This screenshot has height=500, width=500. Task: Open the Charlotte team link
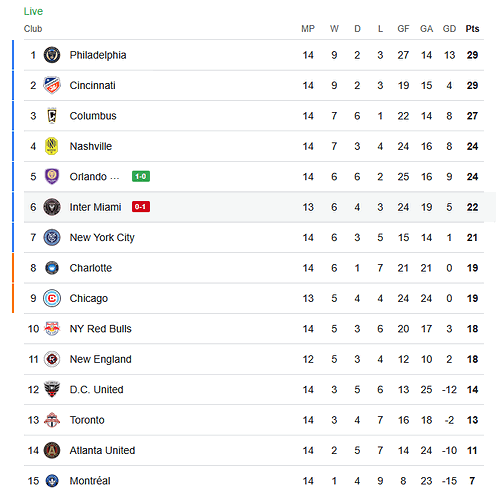[x=91, y=268]
